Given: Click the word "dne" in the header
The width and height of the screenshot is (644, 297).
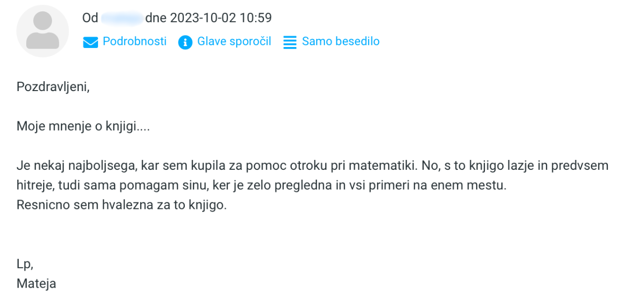Looking at the screenshot, I should 156,18.
